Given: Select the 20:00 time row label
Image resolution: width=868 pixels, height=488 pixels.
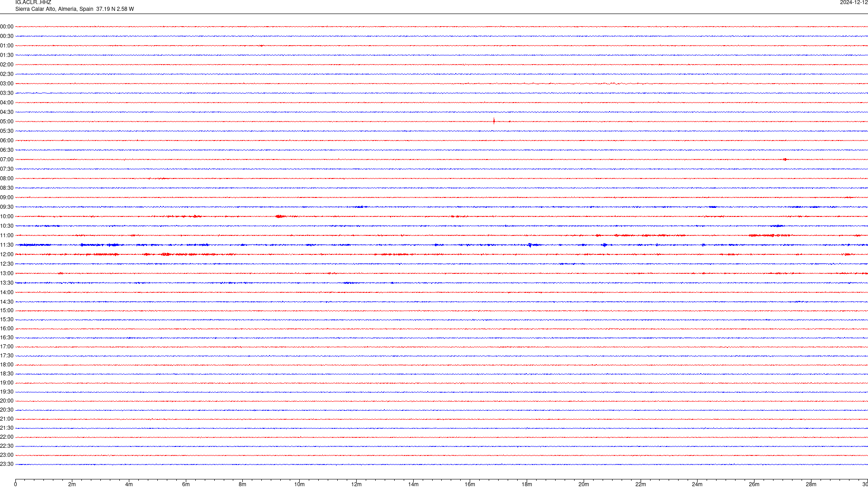Looking at the screenshot, I should coord(7,401).
